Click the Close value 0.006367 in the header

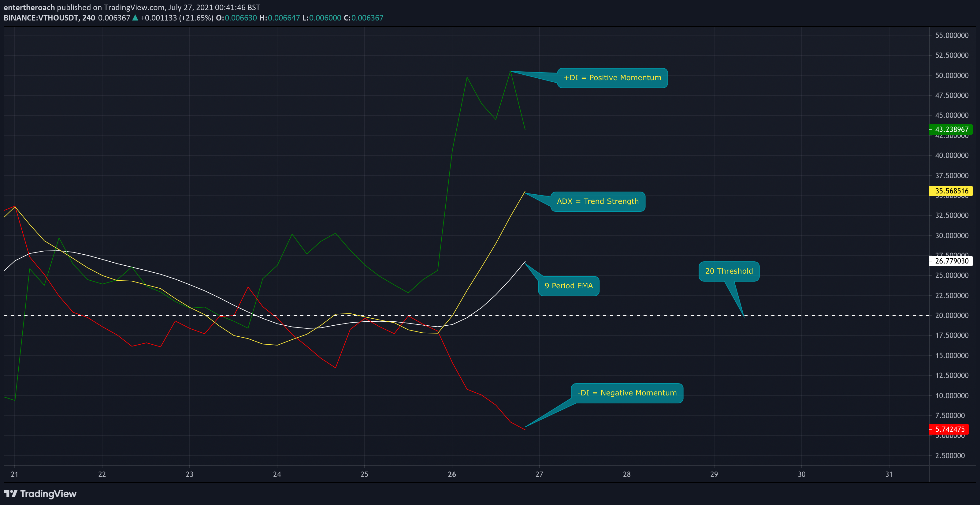(367, 17)
